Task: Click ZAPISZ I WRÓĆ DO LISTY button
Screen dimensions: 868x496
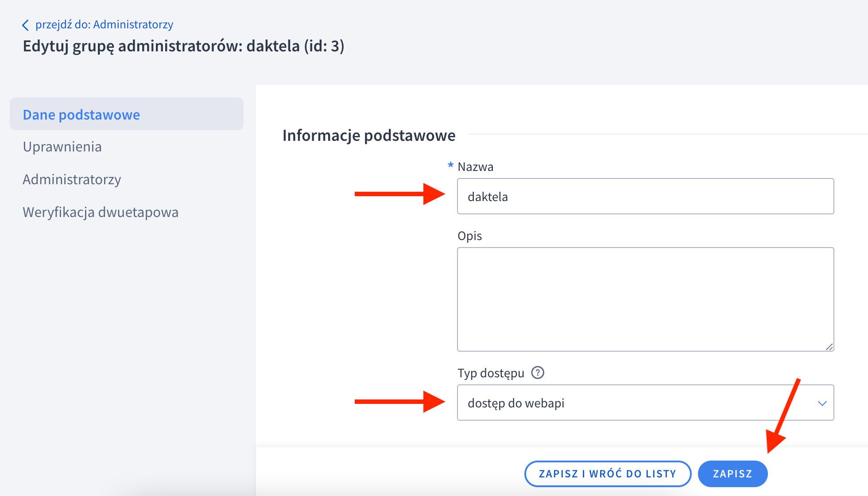Action: click(608, 474)
